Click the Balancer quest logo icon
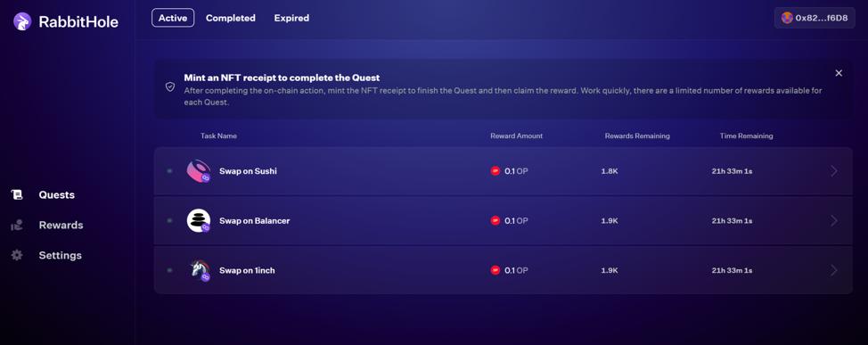This screenshot has height=345, width=868. [198, 220]
